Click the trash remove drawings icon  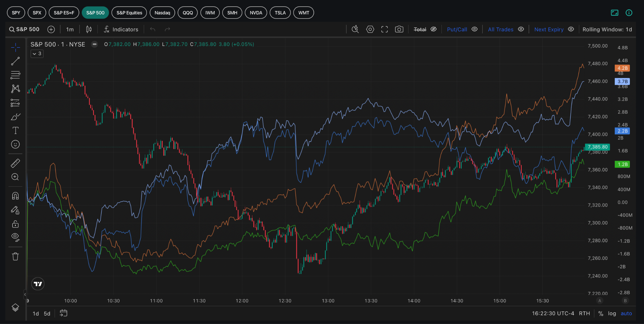click(15, 256)
